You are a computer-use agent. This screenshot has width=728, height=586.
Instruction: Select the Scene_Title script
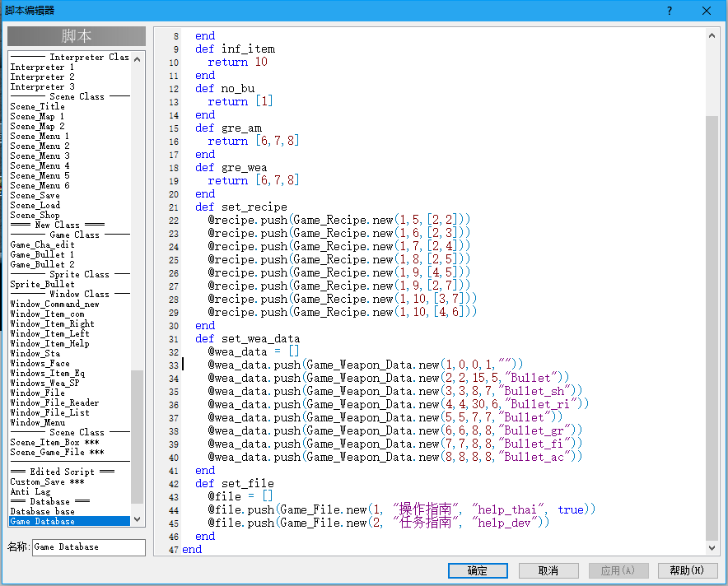pyautogui.click(x=38, y=106)
